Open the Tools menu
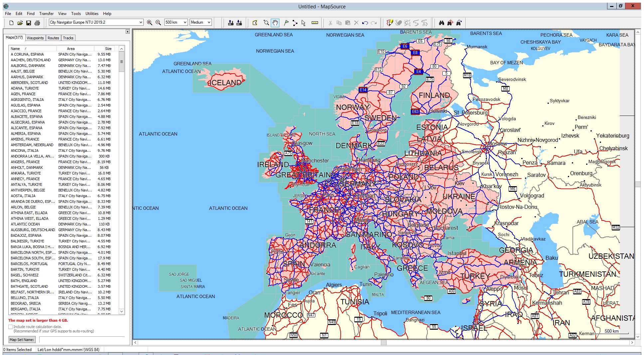644x355 pixels. point(76,14)
